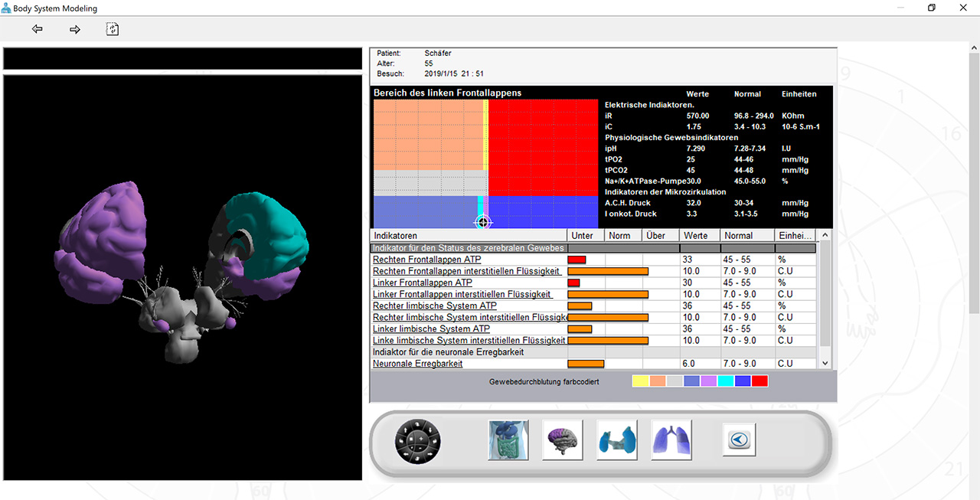Click the yellow color swatch in legend
The image size is (980, 500).
[x=641, y=381]
